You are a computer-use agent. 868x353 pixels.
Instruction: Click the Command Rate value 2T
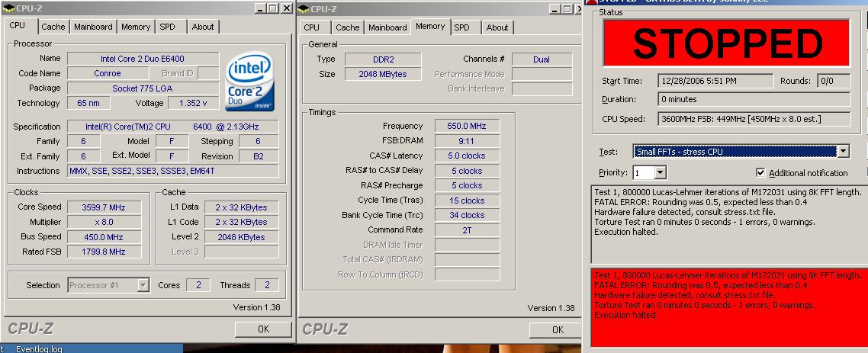(468, 230)
